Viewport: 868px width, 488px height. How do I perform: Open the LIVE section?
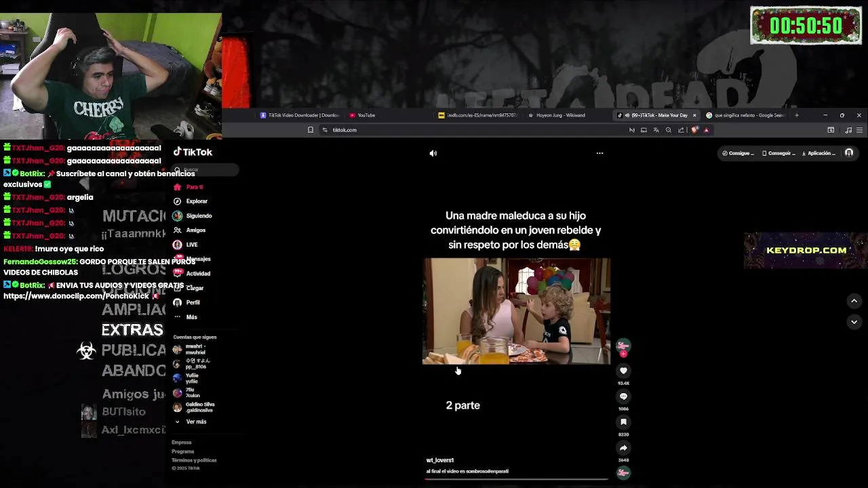(x=186, y=245)
